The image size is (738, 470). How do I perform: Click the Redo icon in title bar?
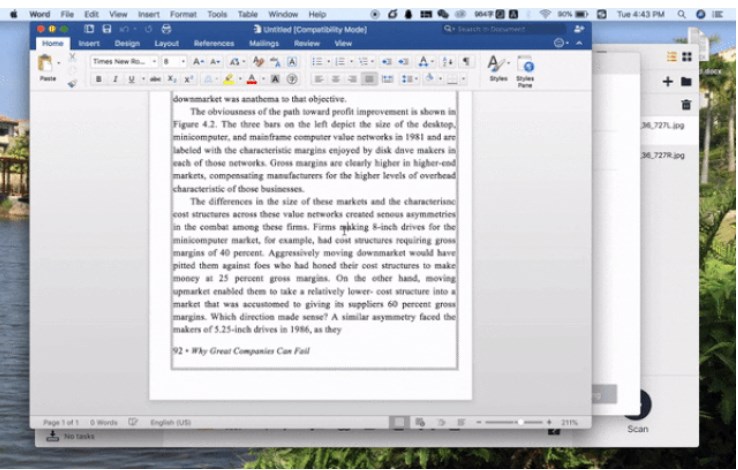(x=148, y=29)
